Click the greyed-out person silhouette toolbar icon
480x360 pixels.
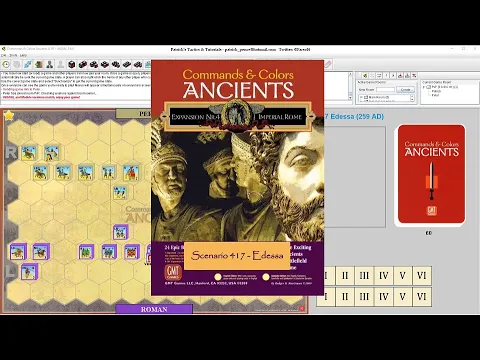pyautogui.click(x=61, y=64)
